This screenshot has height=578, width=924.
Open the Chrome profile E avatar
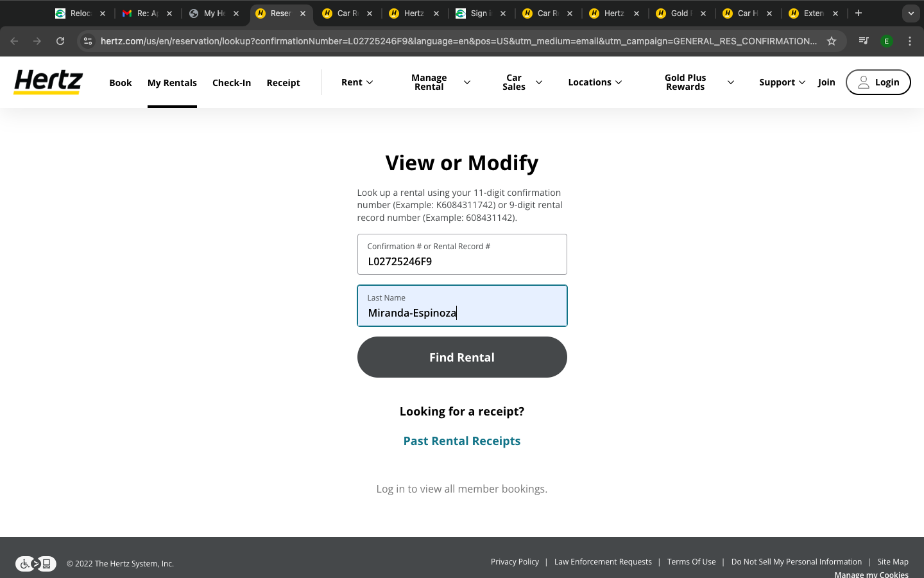coord(887,41)
